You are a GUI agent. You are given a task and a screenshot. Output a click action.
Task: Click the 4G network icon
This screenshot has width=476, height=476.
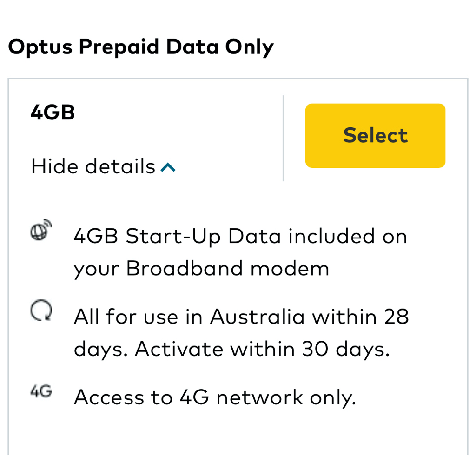(41, 391)
